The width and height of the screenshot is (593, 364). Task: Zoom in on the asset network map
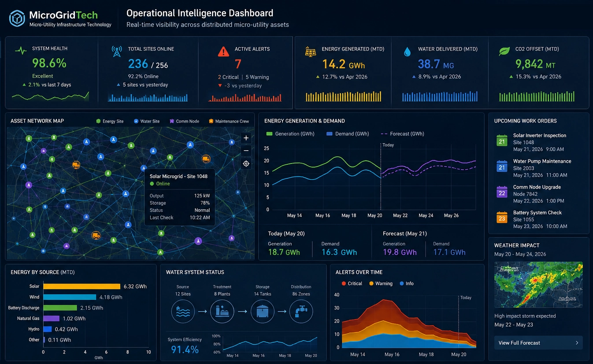click(x=246, y=138)
